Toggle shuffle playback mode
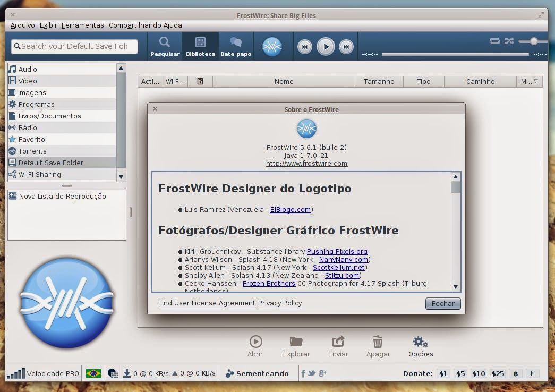 (x=509, y=41)
